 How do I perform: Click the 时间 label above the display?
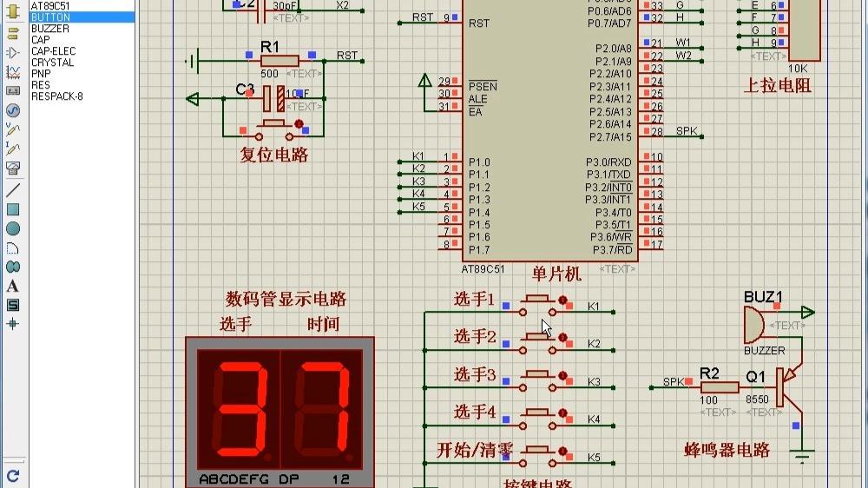click(x=323, y=324)
